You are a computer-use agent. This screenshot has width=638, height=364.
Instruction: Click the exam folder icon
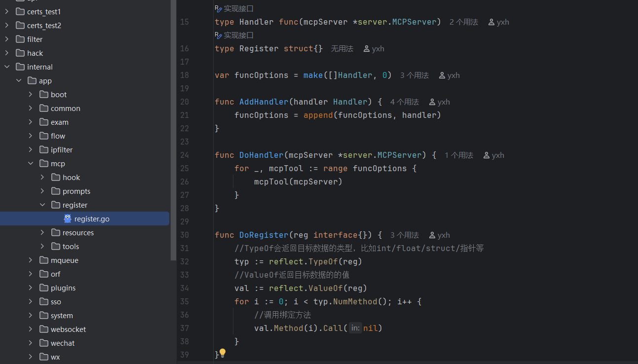click(44, 122)
